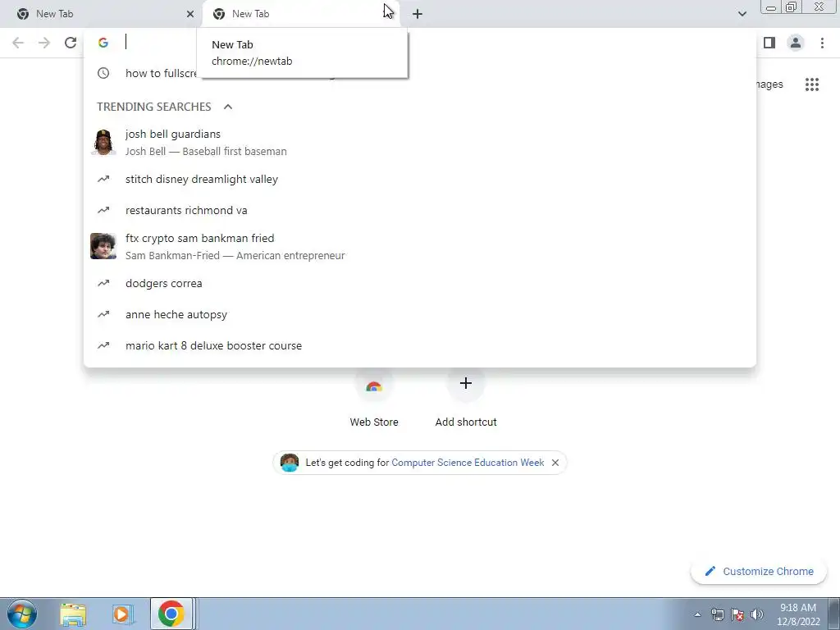This screenshot has width=840, height=630.
Task: Click the clock history suggestion icon
Action: pos(103,73)
